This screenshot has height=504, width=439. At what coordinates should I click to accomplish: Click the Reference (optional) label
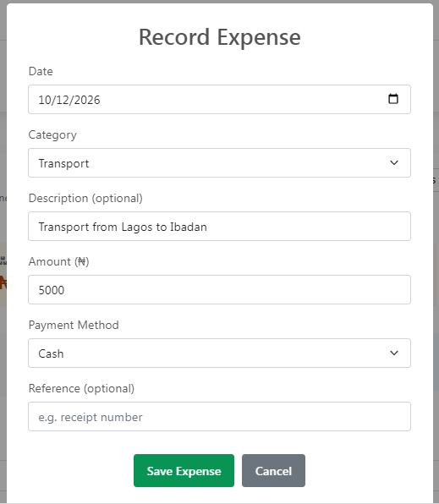pos(82,389)
